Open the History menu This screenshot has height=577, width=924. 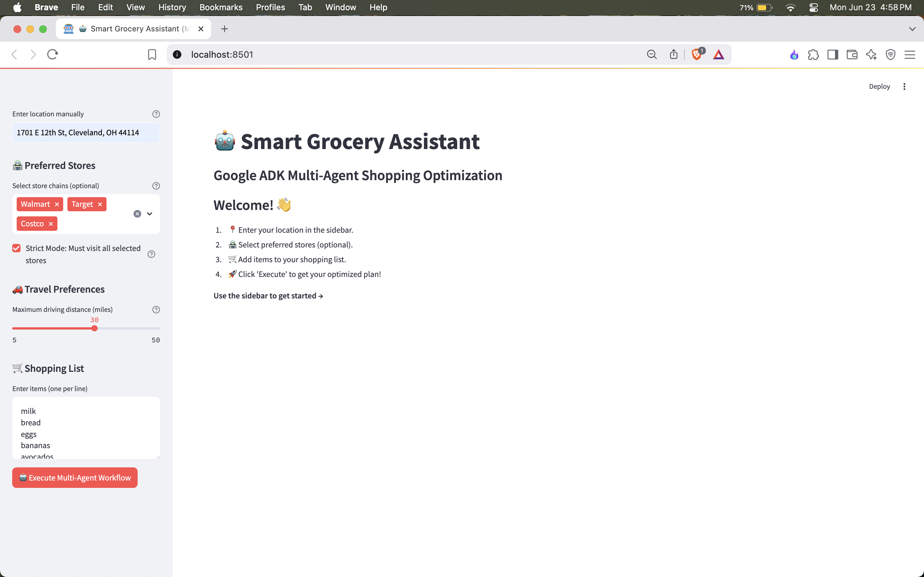point(172,7)
